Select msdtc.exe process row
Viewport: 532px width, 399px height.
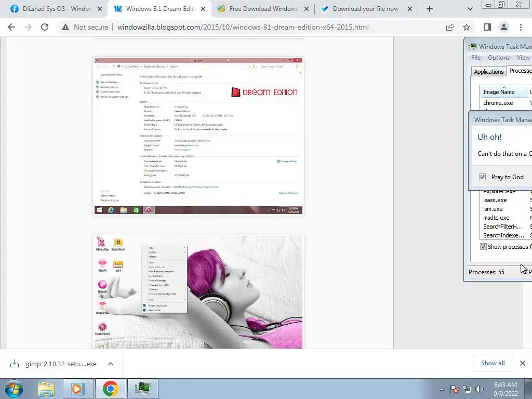pyautogui.click(x=506, y=218)
